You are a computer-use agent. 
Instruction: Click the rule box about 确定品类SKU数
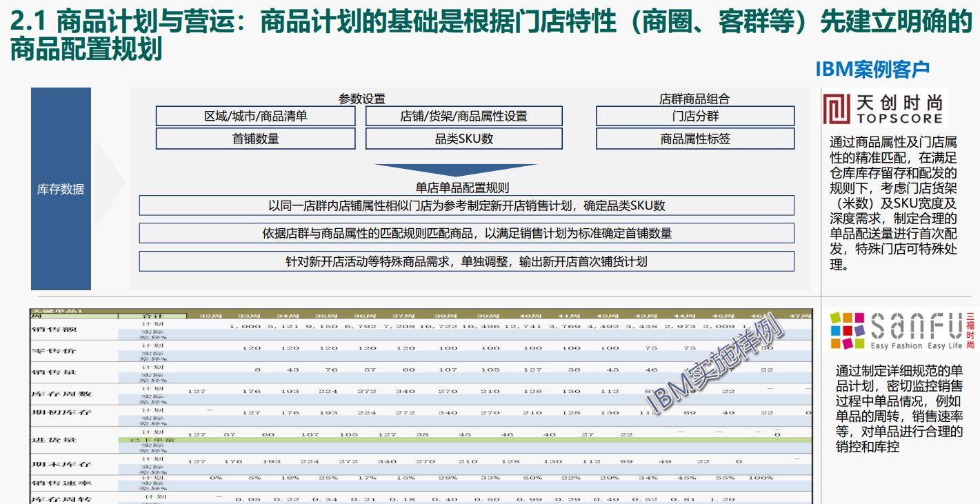pos(466,205)
